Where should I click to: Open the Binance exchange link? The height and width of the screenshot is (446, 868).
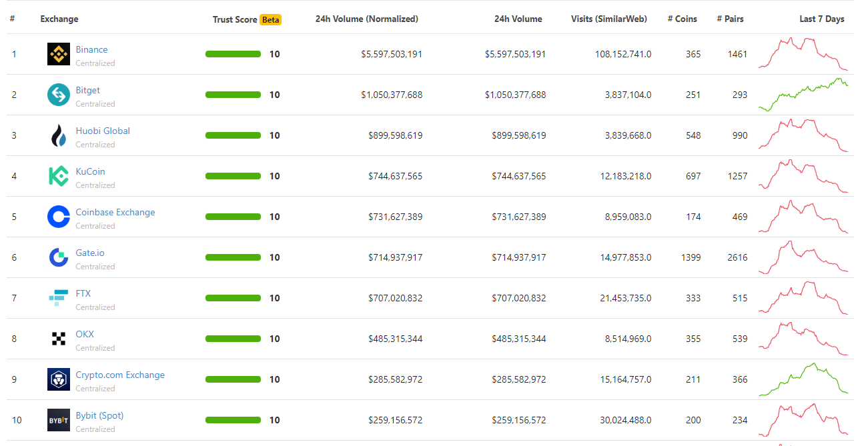[91, 49]
